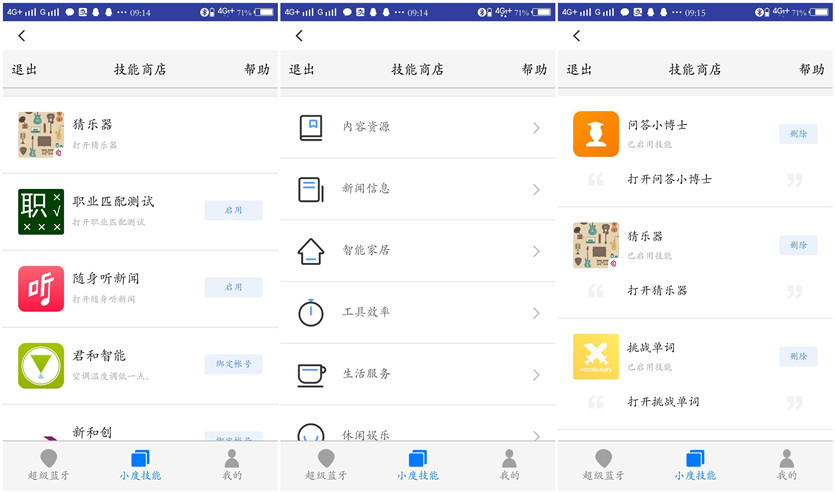Select the 生活服务 coffee cup icon

tap(312, 374)
